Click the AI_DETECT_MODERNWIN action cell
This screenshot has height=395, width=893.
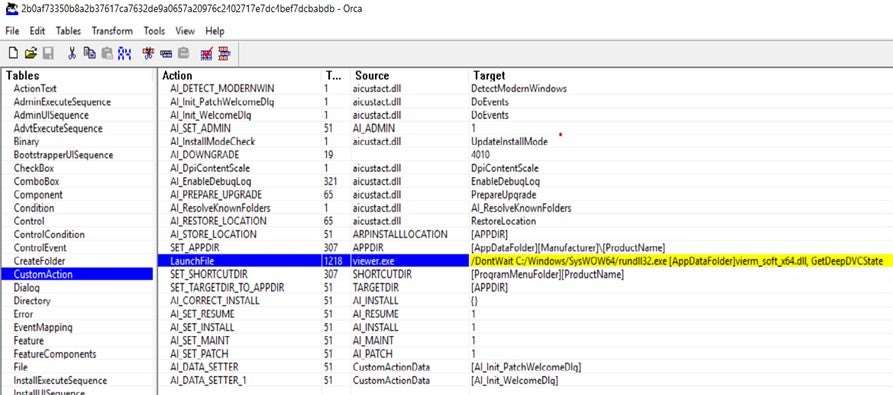pyautogui.click(x=222, y=89)
